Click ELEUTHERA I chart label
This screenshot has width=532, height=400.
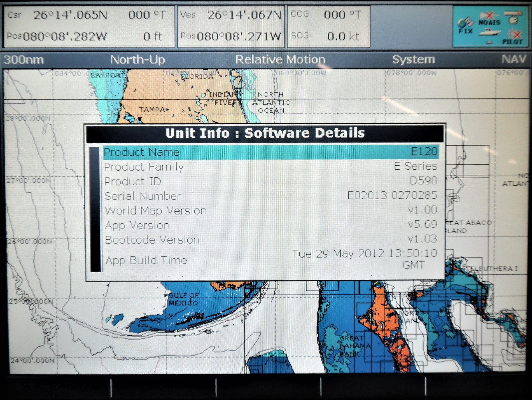click(494, 269)
